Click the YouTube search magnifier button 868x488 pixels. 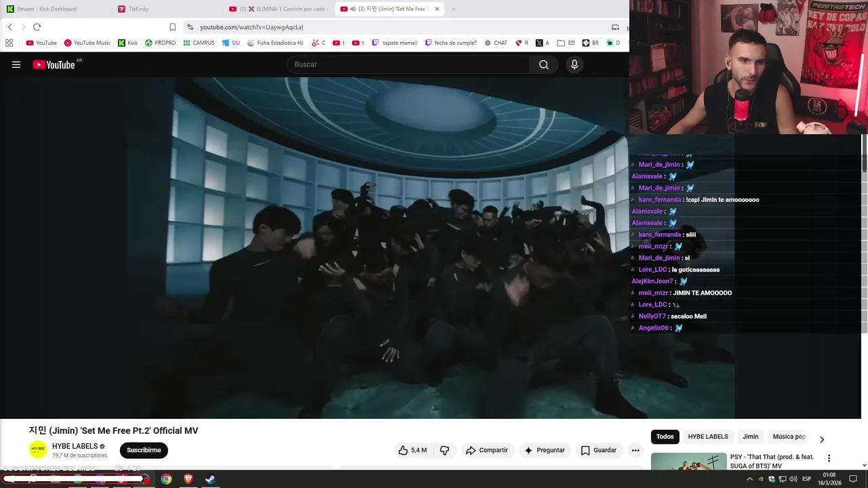[x=544, y=64]
